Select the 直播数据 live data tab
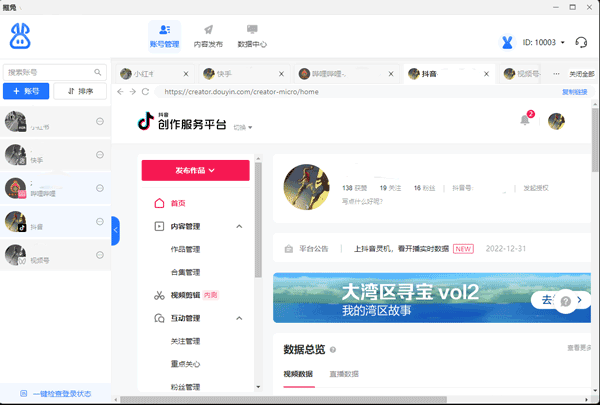Image resolution: width=600 pixels, height=405 pixels. point(344,374)
